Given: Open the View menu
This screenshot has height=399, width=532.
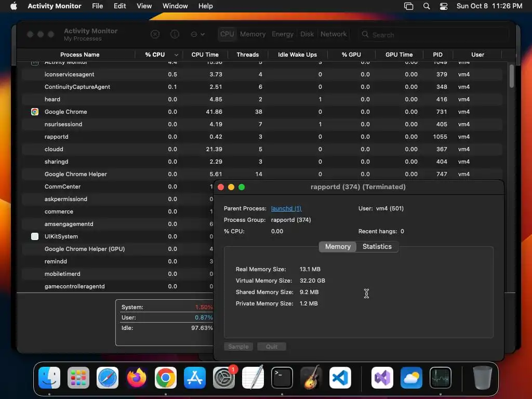Looking at the screenshot, I should 144,6.
